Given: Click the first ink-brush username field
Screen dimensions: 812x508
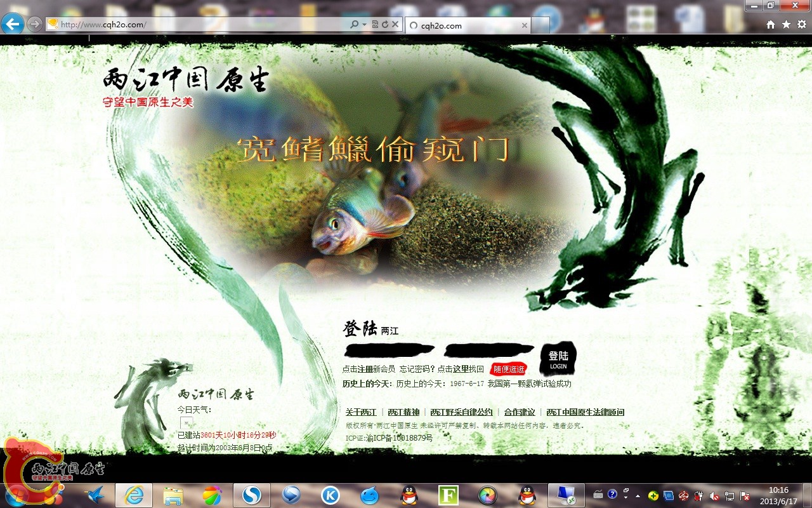Looking at the screenshot, I should (389, 349).
